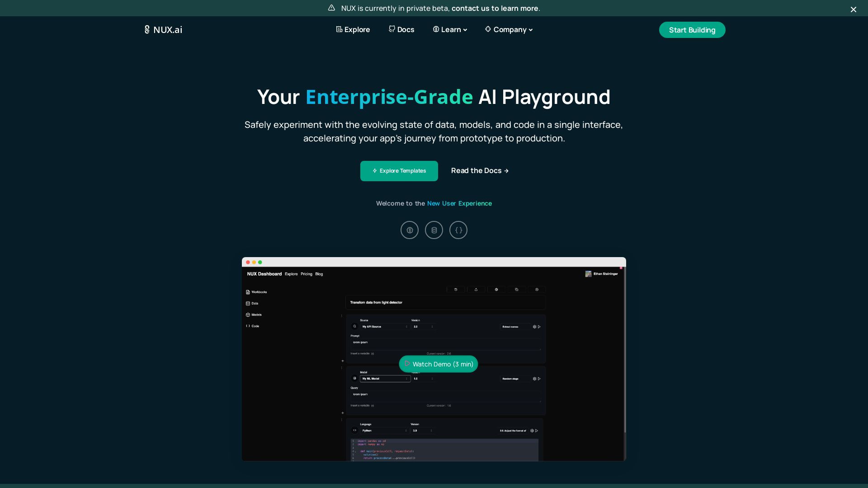Click the NUX.ai logo
Image resolution: width=868 pixels, height=488 pixels.
163,29
